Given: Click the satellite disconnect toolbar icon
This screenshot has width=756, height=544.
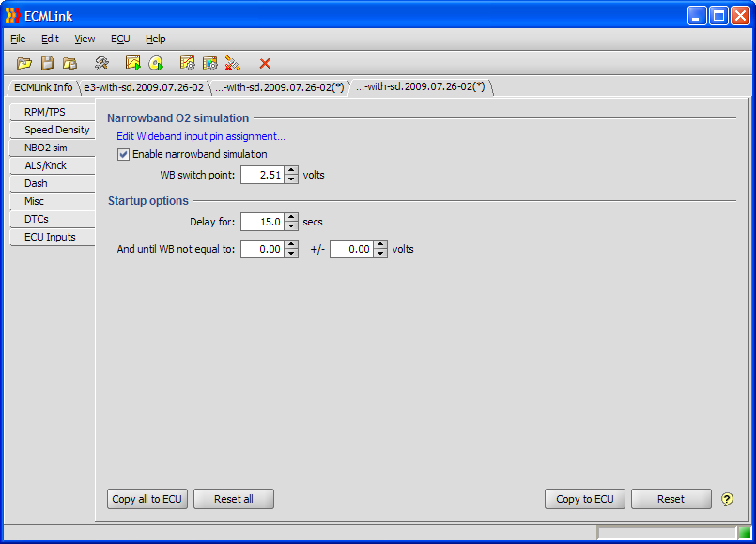Looking at the screenshot, I should pos(233,63).
